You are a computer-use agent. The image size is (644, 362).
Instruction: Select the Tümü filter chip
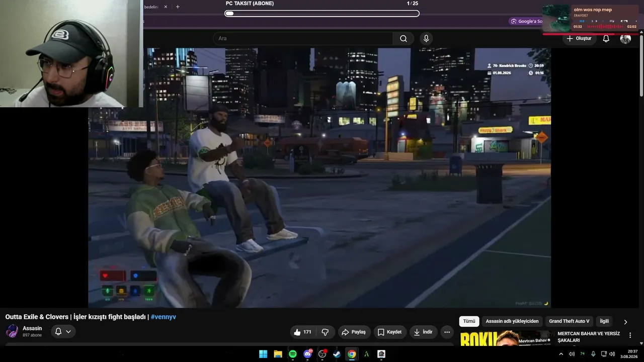click(469, 321)
